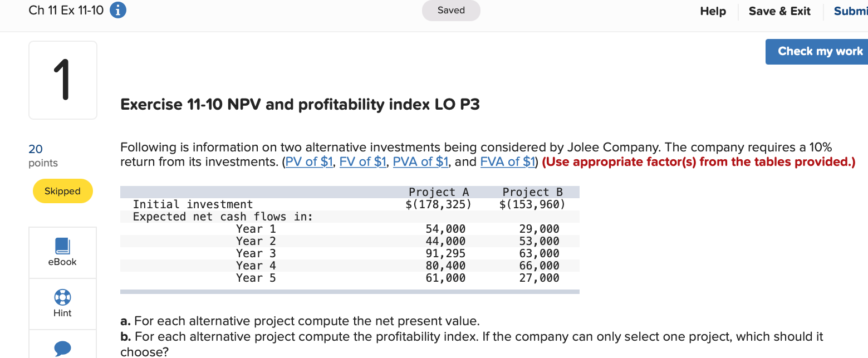Click Project B Year 2 value 53,000

coord(539,241)
